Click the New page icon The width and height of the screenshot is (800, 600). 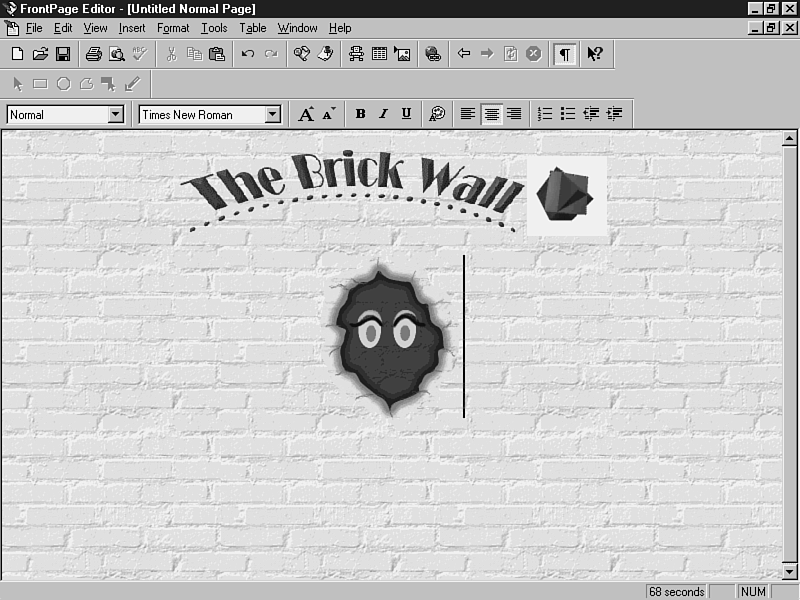17,54
